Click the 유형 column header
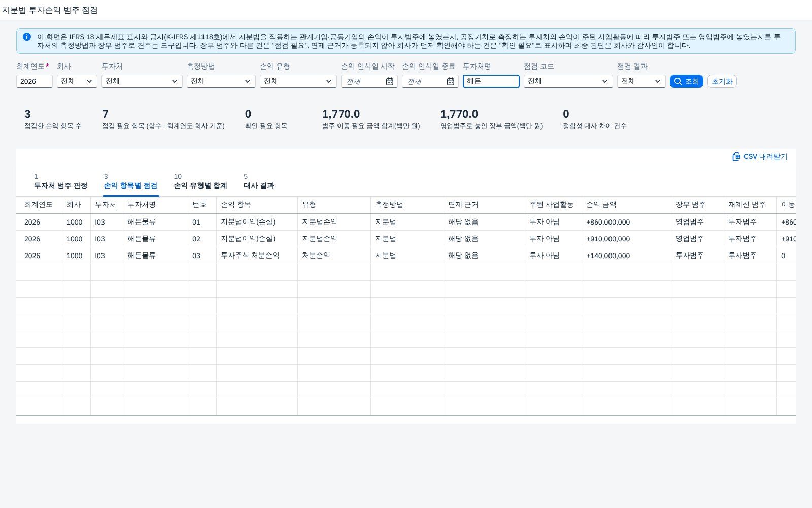812x508 pixels. tap(334, 205)
